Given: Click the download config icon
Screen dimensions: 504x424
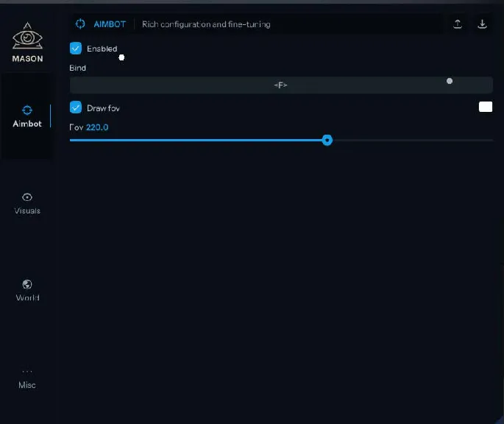Looking at the screenshot, I should pos(483,24).
